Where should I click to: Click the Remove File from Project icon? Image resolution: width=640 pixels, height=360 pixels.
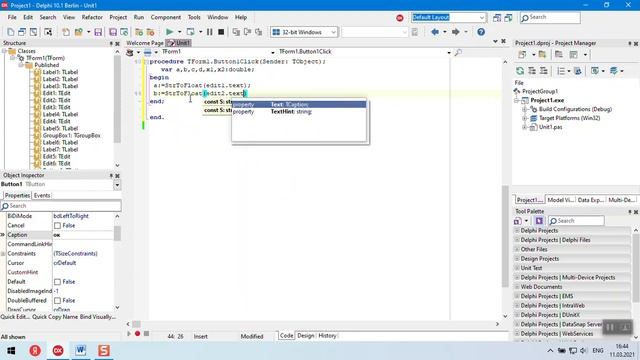[150, 32]
